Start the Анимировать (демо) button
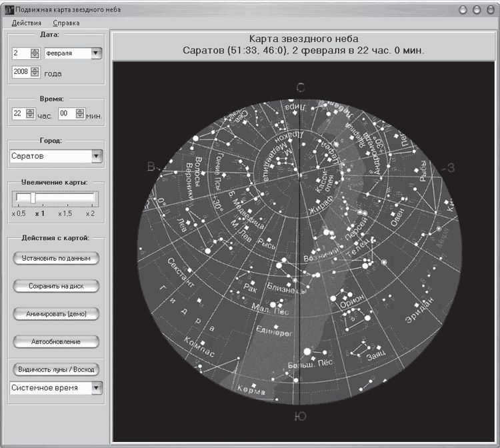Viewport: 500px width, 448px height. [x=56, y=314]
